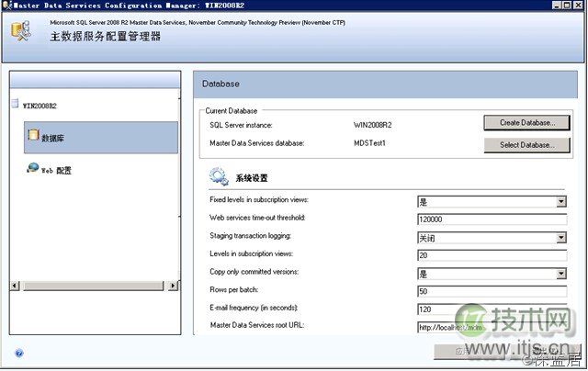This screenshot has width=588, height=371.
Task: Click the Master Data Services database label
Action: pos(257,143)
